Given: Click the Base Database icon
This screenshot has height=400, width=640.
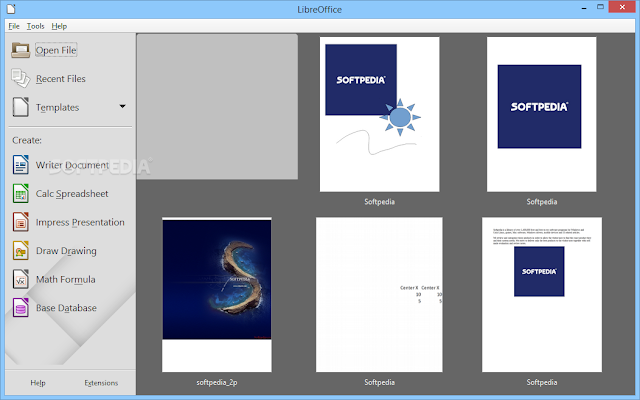Looking at the screenshot, I should [20, 307].
